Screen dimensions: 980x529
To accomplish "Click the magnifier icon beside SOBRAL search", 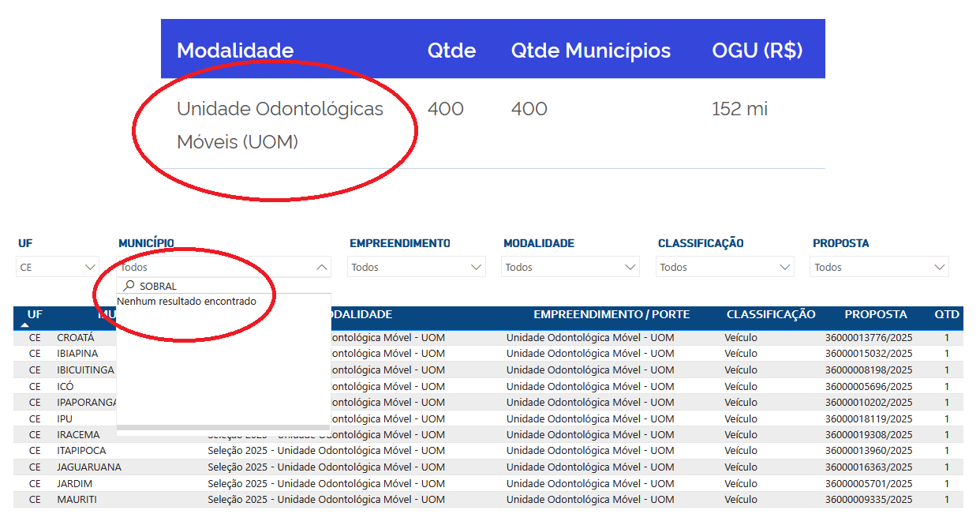I will pyautogui.click(x=129, y=286).
